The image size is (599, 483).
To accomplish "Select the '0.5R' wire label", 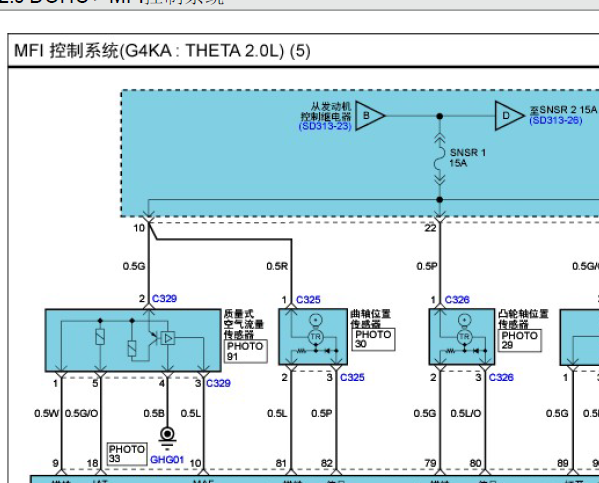I will 277,266.
